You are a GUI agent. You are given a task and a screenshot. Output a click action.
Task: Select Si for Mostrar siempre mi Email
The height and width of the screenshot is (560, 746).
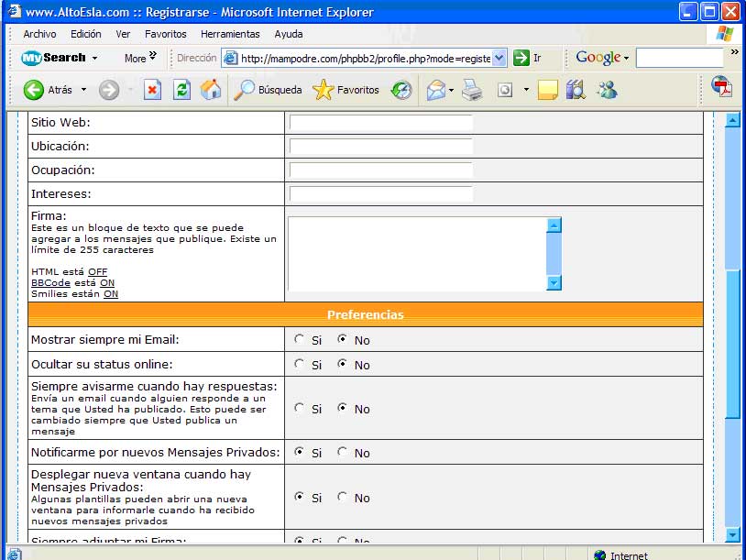coord(300,339)
